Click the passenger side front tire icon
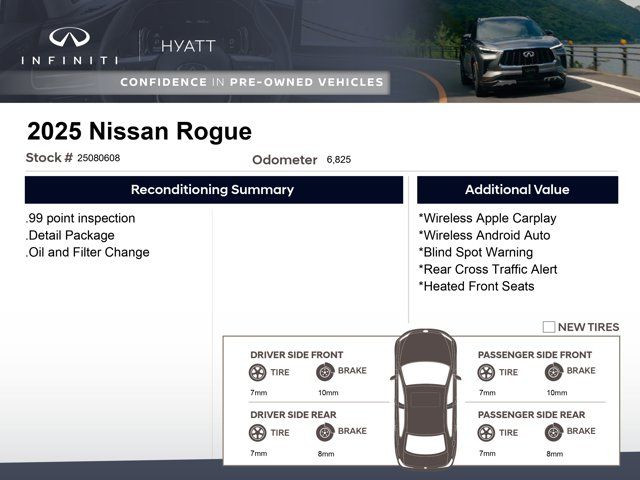The width and height of the screenshot is (640, 480). coord(486,372)
